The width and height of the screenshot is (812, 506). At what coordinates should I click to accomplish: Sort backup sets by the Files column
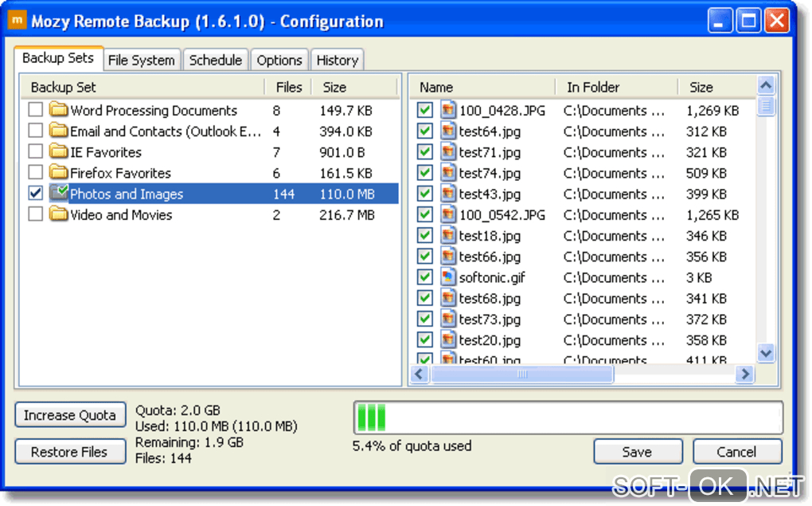pyautogui.click(x=288, y=87)
